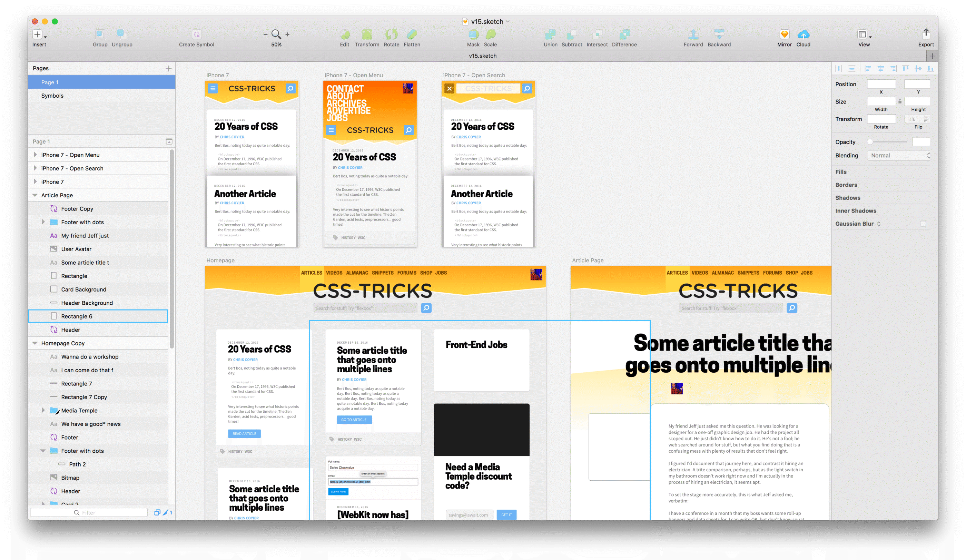Click the Group toolbar icon
Screen dimensions: 966x560
click(x=100, y=35)
